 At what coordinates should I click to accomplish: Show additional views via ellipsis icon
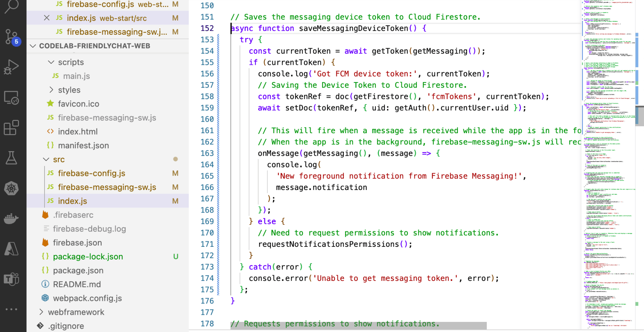click(x=11, y=309)
